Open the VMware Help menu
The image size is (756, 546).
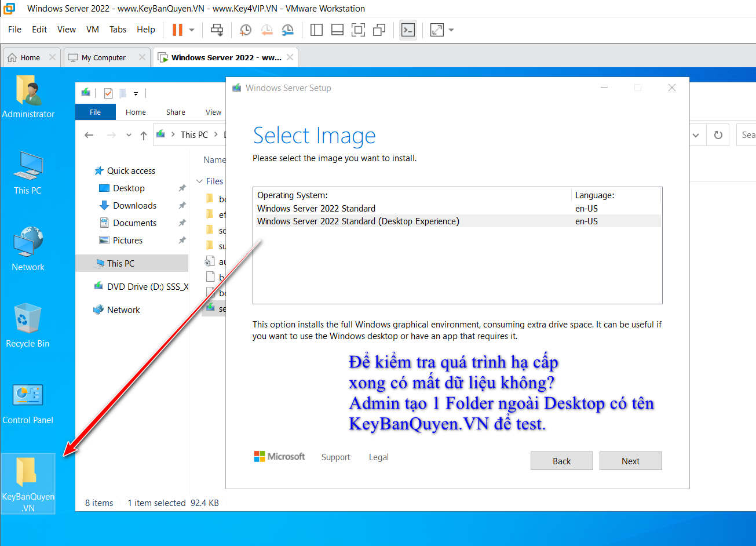tap(146, 30)
